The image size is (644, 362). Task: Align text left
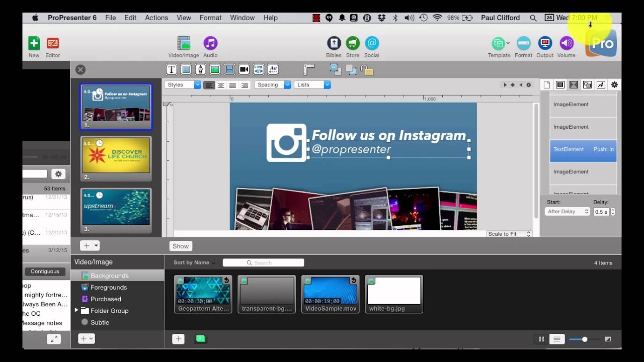209,85
